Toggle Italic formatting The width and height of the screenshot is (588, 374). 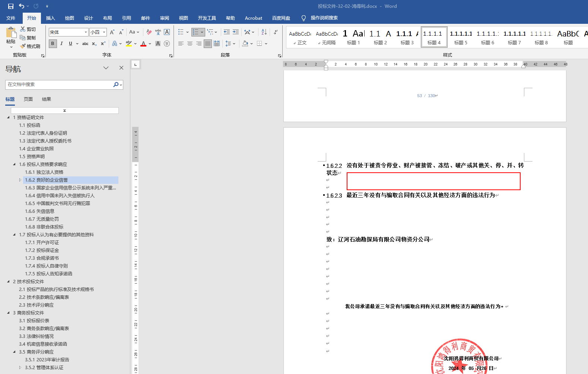pyautogui.click(x=61, y=44)
